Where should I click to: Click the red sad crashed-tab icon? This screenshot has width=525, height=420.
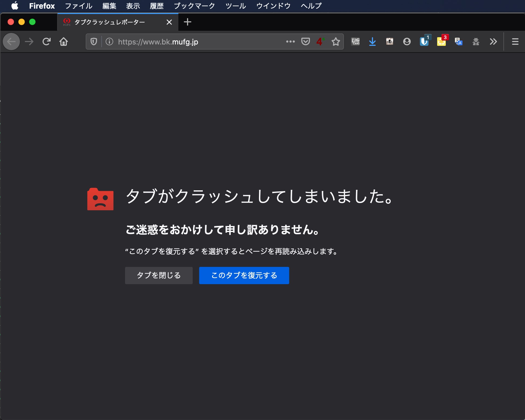(x=100, y=199)
